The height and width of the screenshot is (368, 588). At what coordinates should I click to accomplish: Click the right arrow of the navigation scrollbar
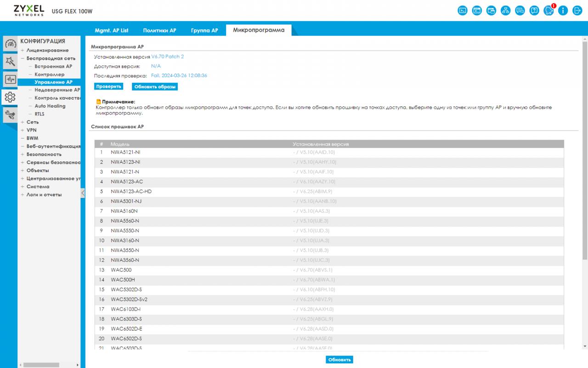[x=77, y=365]
